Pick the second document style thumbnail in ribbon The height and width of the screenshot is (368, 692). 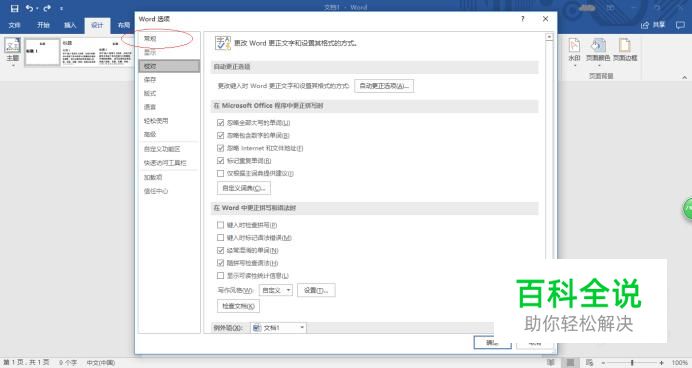click(79, 52)
